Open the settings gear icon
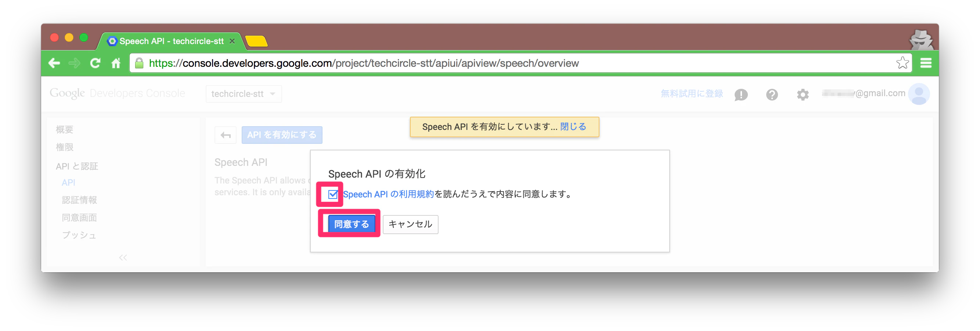The width and height of the screenshot is (980, 331). pyautogui.click(x=803, y=94)
